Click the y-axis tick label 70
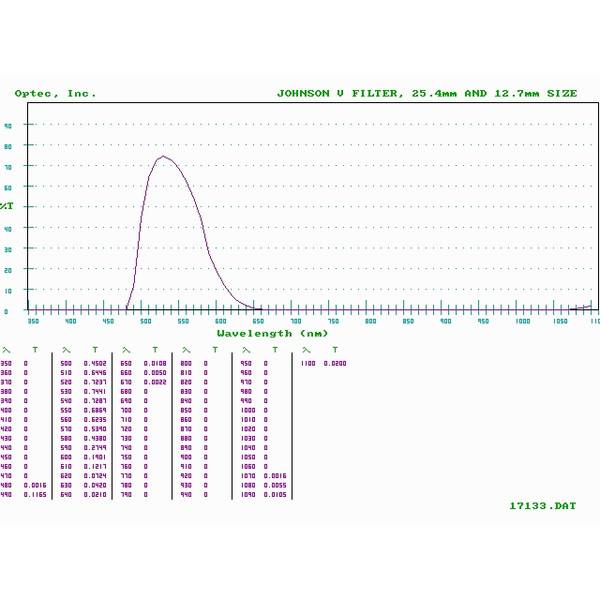This screenshot has width=600, height=600. [x=8, y=167]
